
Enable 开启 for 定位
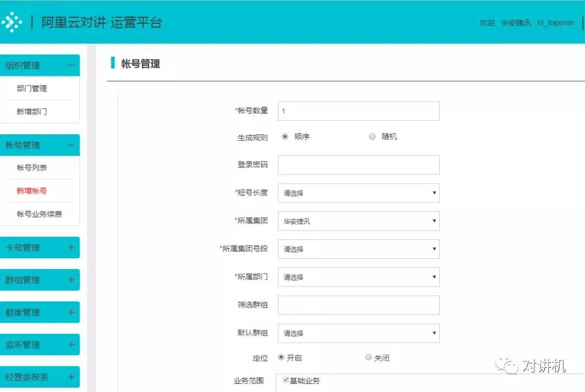(281, 357)
